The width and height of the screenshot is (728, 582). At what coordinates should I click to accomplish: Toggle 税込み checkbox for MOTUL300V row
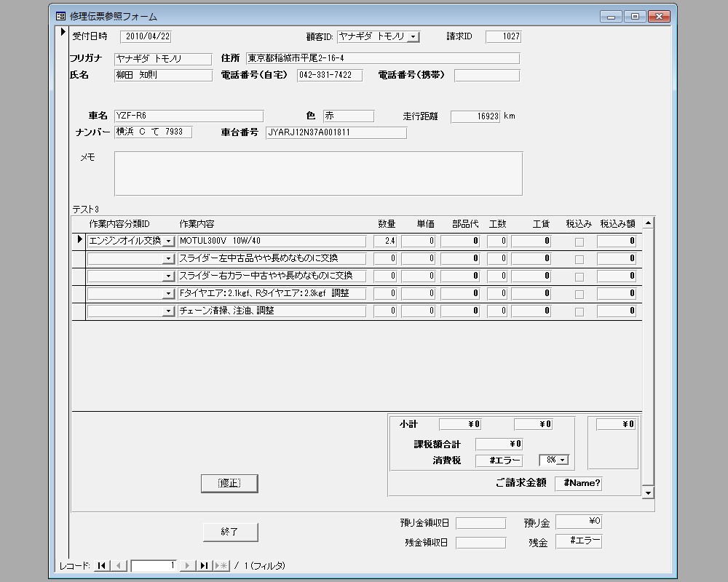click(579, 242)
